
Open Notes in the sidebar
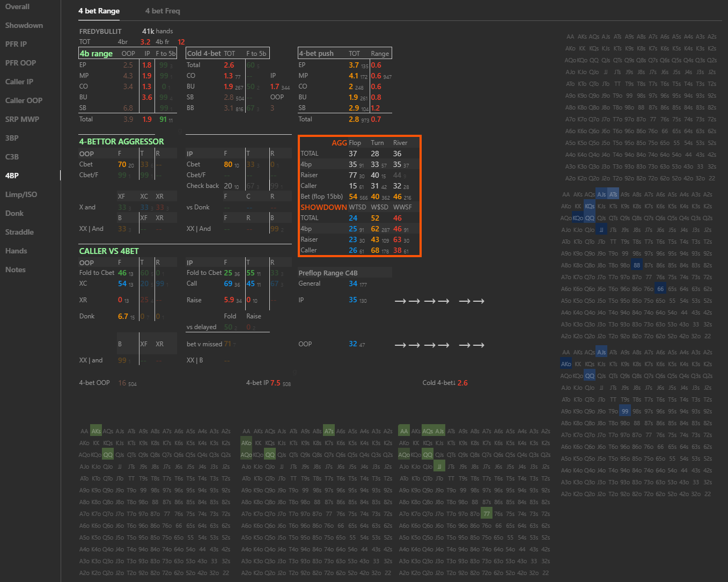[16, 270]
